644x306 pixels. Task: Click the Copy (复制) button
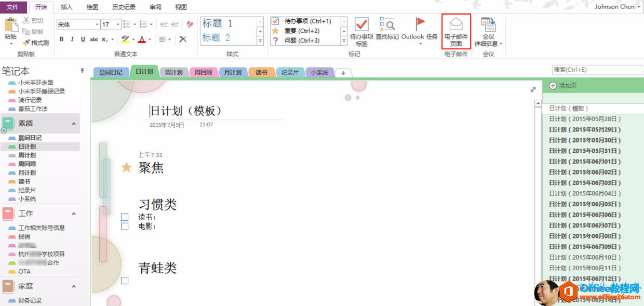pyautogui.click(x=33, y=32)
